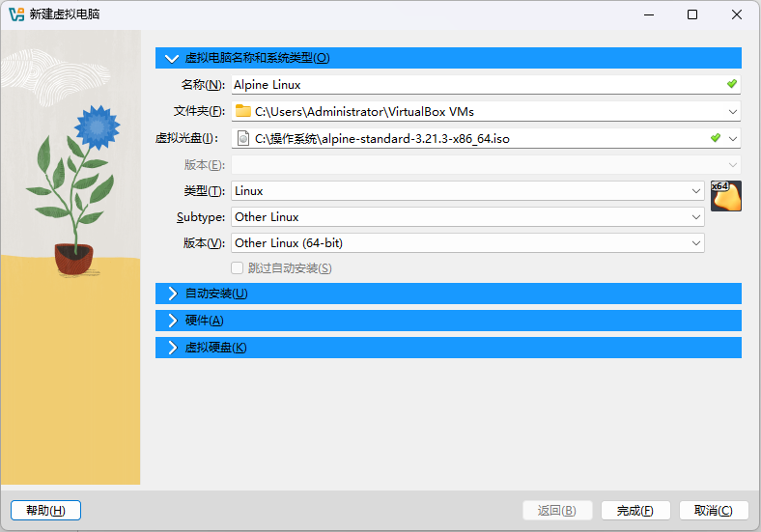
Task: Expand the 自动安装(U) section
Action: (x=448, y=294)
